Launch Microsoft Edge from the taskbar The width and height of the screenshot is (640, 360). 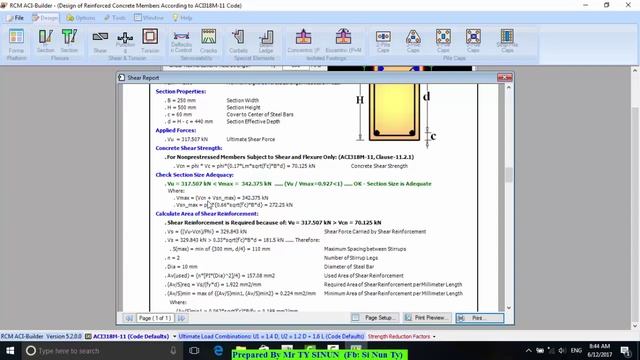218,351
